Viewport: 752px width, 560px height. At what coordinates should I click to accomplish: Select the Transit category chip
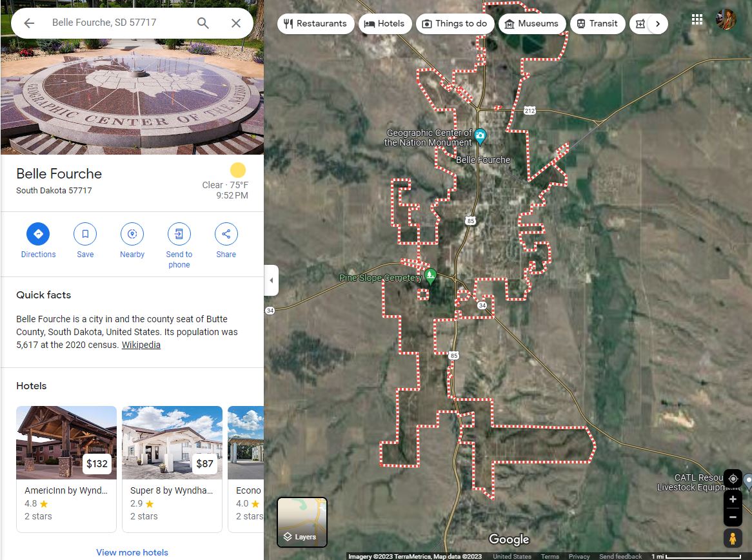598,23
